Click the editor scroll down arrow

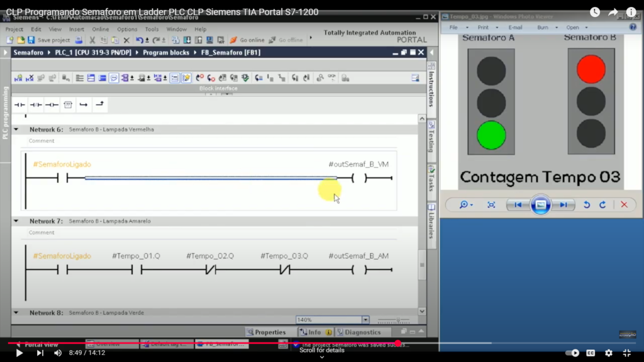coord(422,312)
